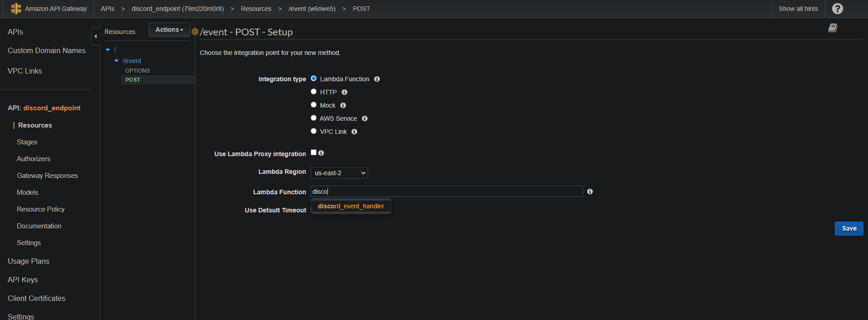This screenshot has width=868, height=320.
Task: Open APIs in left sidebar
Action: pos(15,32)
